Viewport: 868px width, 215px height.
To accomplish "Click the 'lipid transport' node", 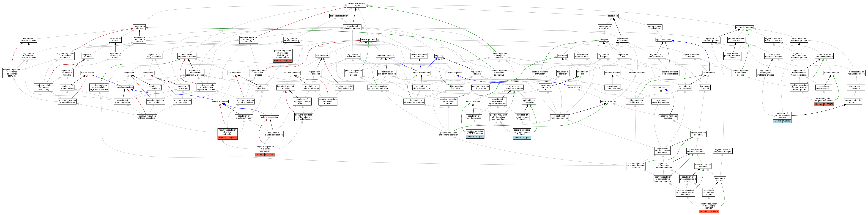I will pyautogui.click(x=709, y=73).
